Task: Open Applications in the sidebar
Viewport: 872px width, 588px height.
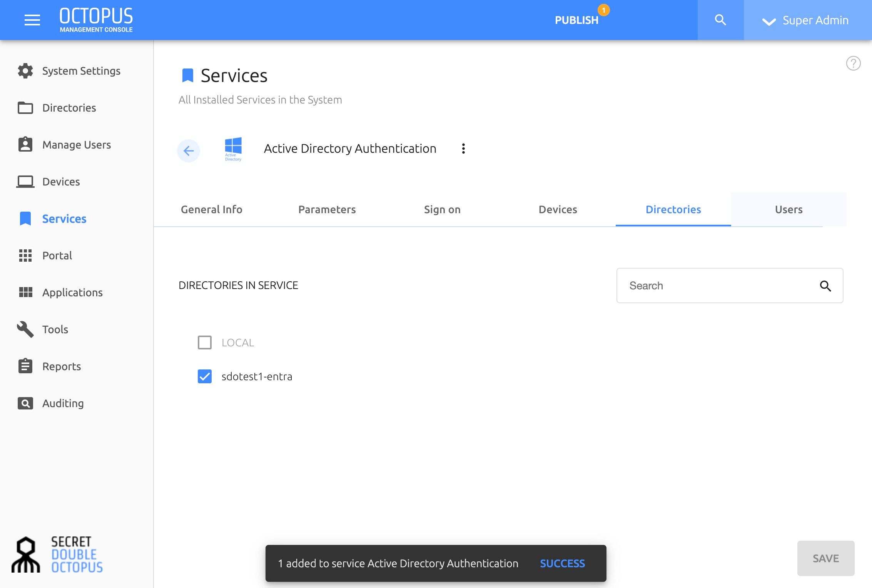Action: [x=72, y=292]
